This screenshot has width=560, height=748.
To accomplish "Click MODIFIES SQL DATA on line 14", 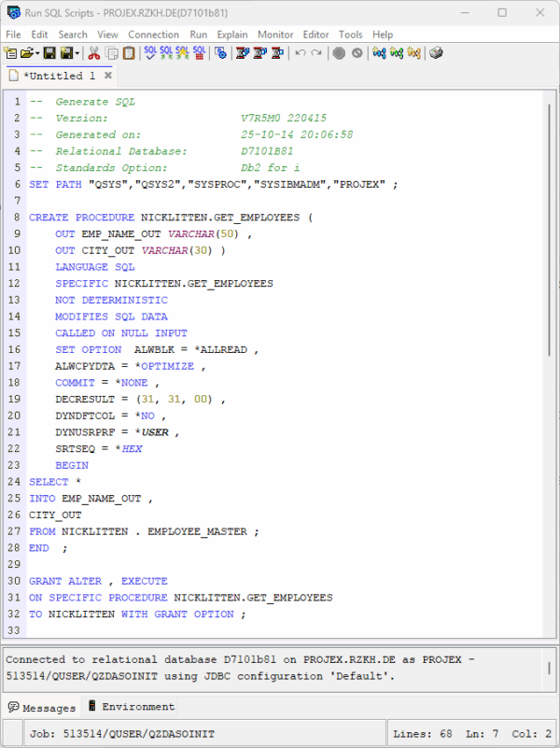I will coord(111,317).
